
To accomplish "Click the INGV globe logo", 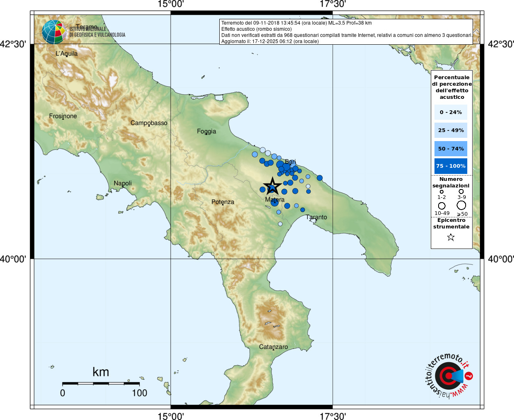I will point(54,32).
